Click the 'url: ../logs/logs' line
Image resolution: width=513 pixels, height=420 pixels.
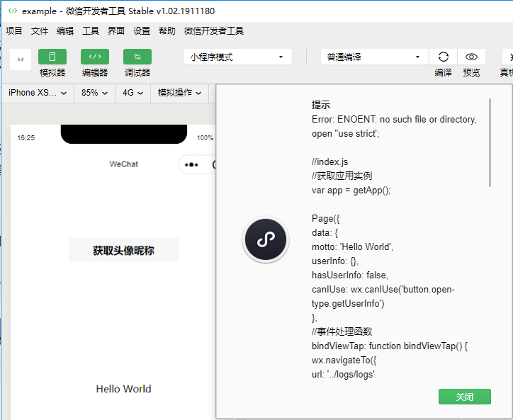pyautogui.click(x=343, y=375)
